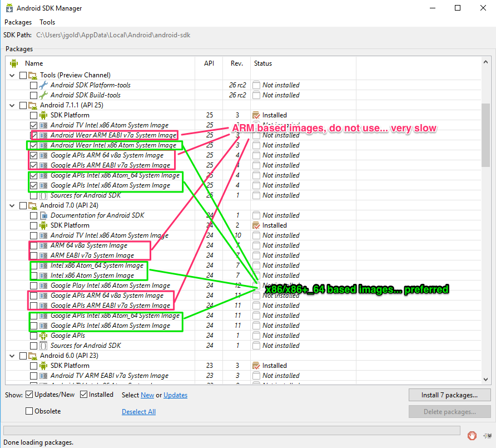Screen dimensions: 496x448
Task: Click the Android 7.1.1 (API 25) folder icon
Action: click(x=33, y=105)
